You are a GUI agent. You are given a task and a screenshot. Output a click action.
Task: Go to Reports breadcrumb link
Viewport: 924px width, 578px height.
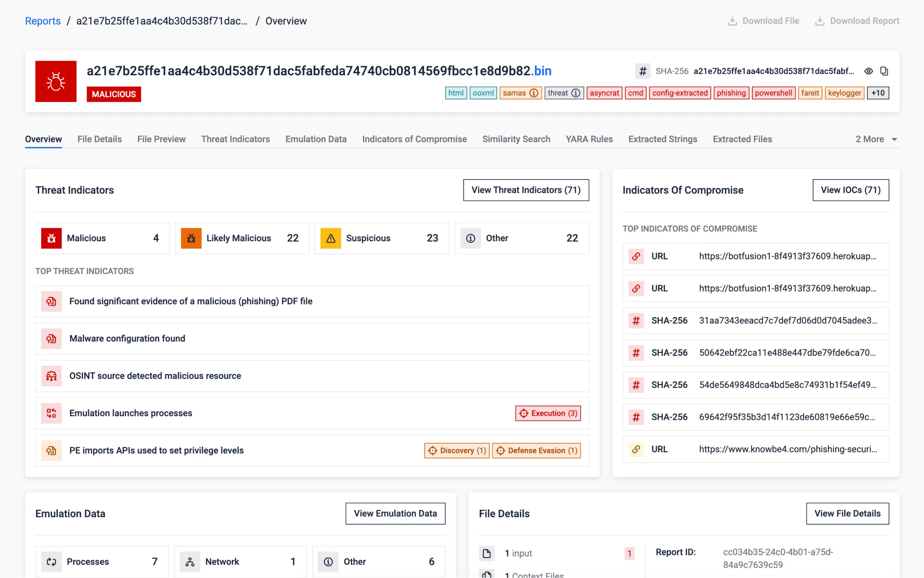pyautogui.click(x=43, y=21)
